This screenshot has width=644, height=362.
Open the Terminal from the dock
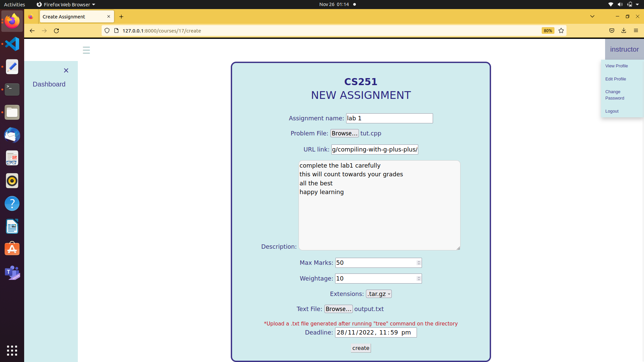coord(12,89)
